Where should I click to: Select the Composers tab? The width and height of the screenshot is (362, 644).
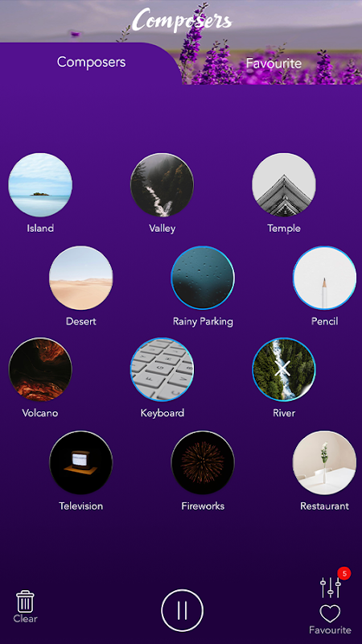click(x=91, y=62)
